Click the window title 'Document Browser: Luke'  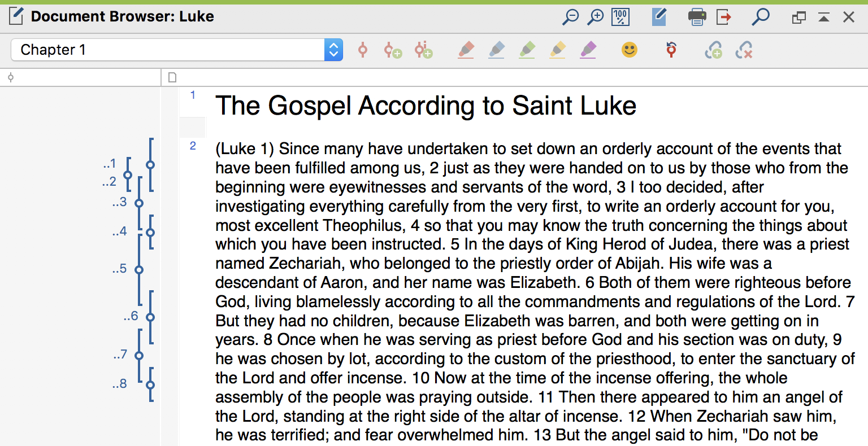pyautogui.click(x=123, y=16)
